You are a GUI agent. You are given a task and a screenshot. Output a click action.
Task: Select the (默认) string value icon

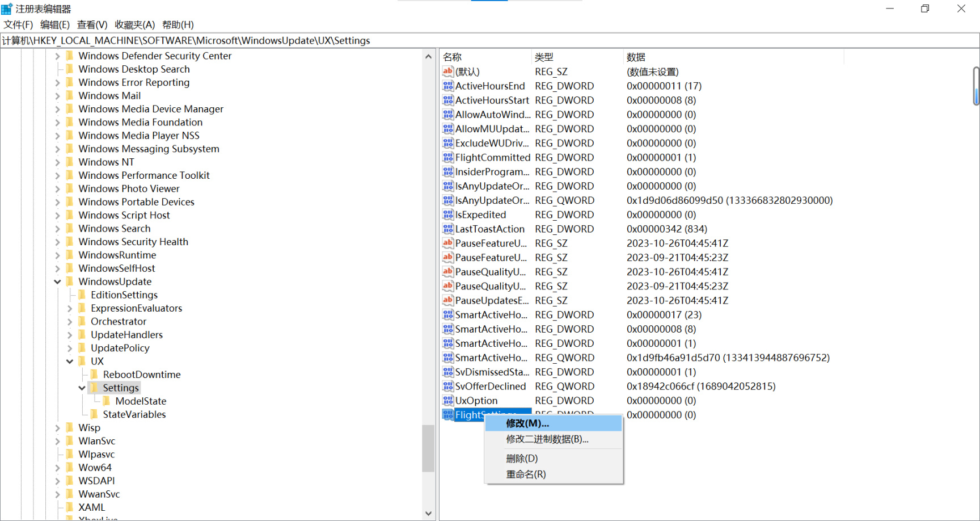pos(448,72)
